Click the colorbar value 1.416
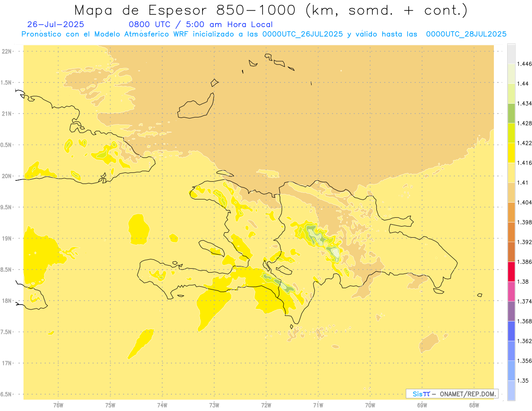This screenshot has height=411, width=532. pyautogui.click(x=524, y=163)
